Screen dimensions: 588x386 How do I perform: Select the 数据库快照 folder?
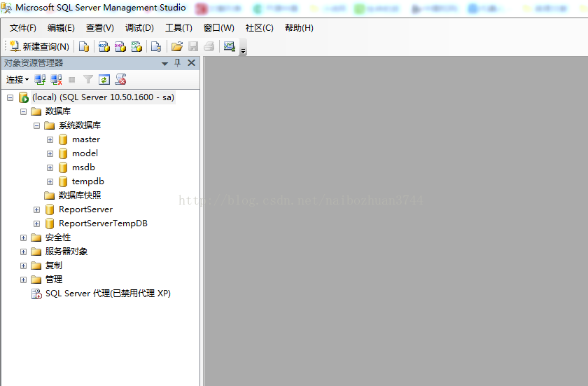click(80, 195)
